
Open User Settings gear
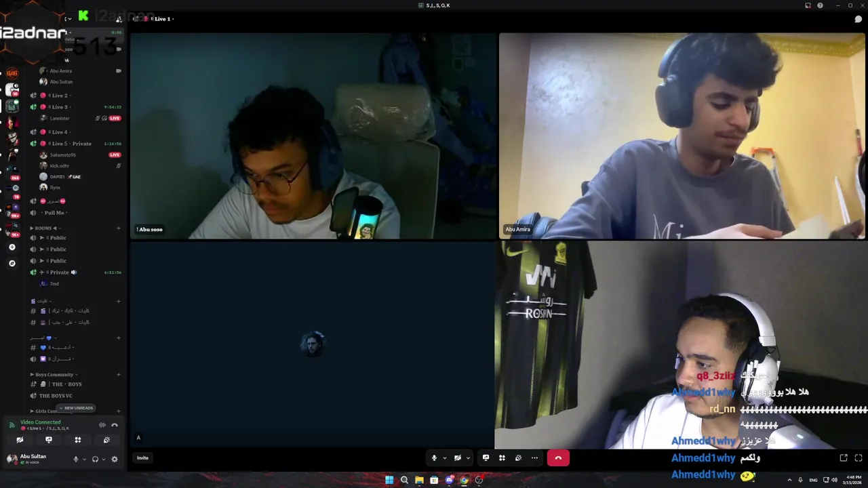(114, 459)
